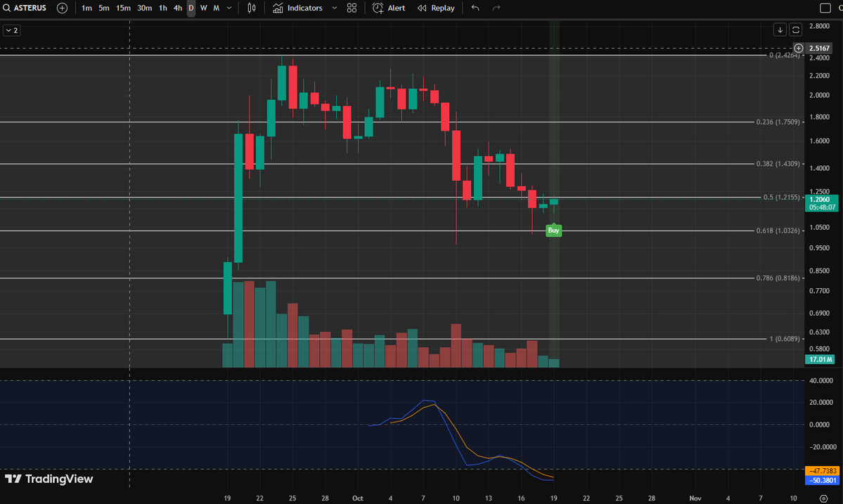Click the orange indicator value -47.7383
The width and height of the screenshot is (843, 504).
coord(821,471)
